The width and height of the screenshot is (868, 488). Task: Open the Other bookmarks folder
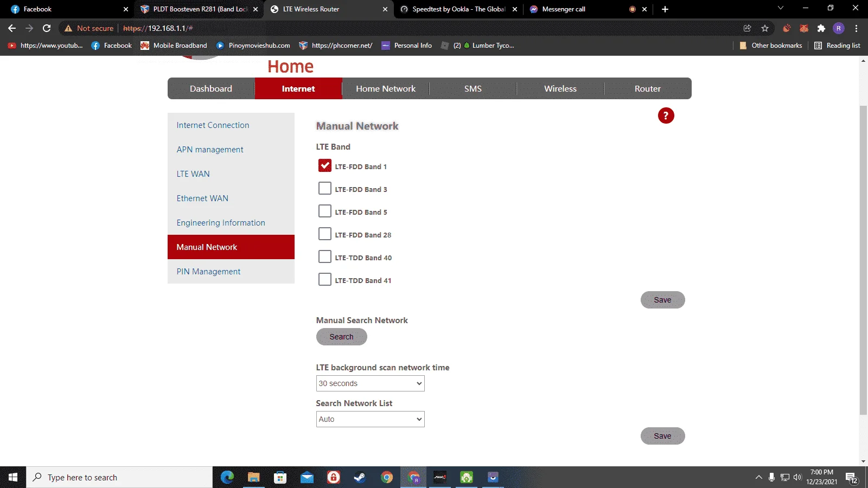pyautogui.click(x=771, y=46)
